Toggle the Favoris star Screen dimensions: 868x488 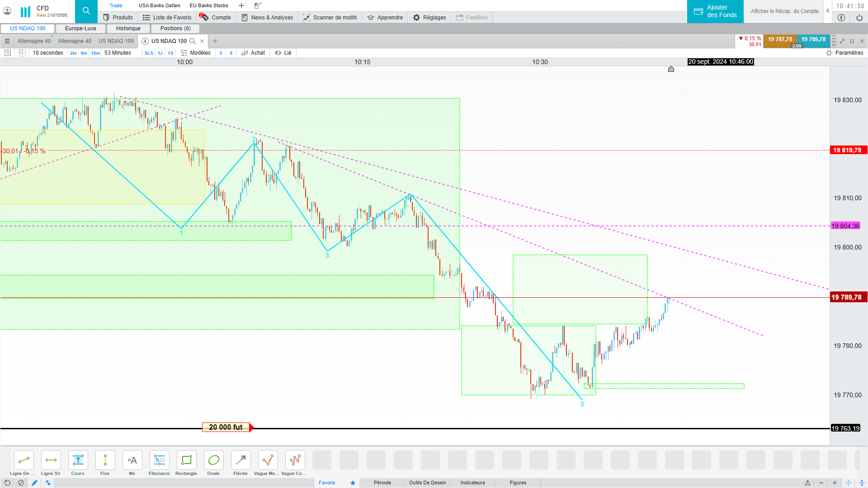point(353,483)
